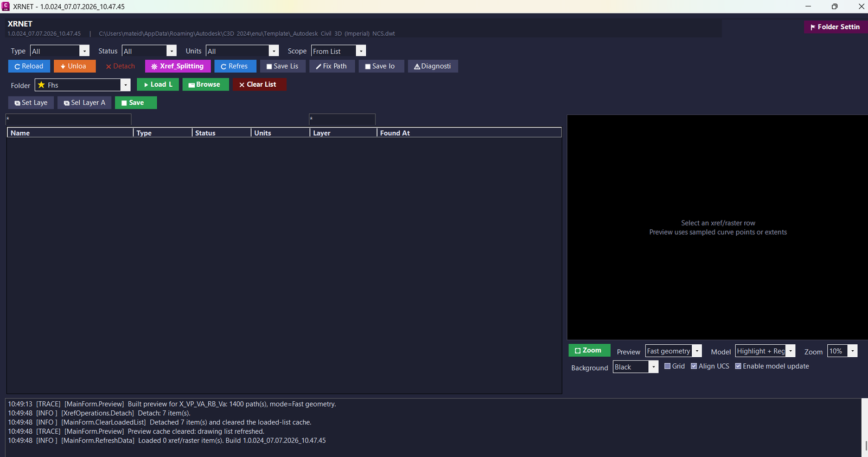Click the green Save button

tap(136, 102)
